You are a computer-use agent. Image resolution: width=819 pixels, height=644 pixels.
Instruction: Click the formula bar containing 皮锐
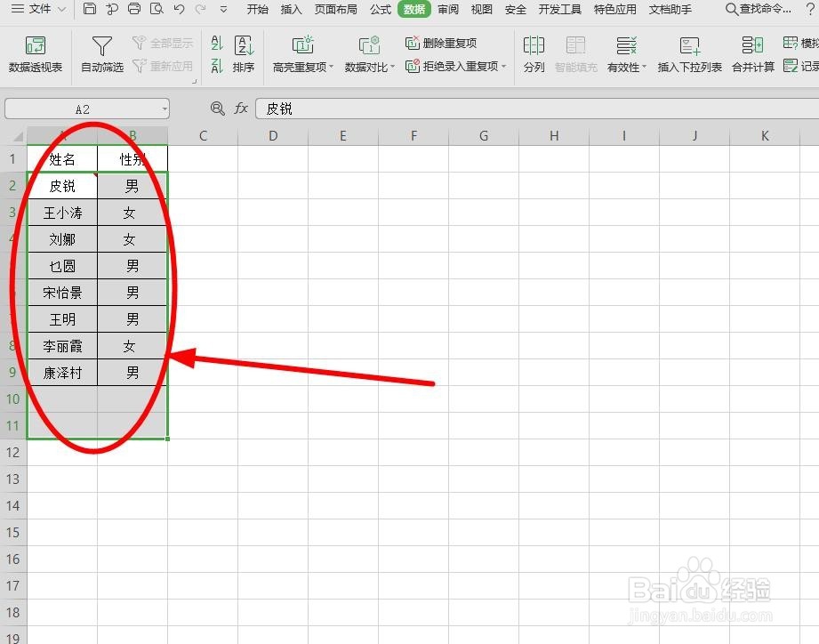coord(537,109)
